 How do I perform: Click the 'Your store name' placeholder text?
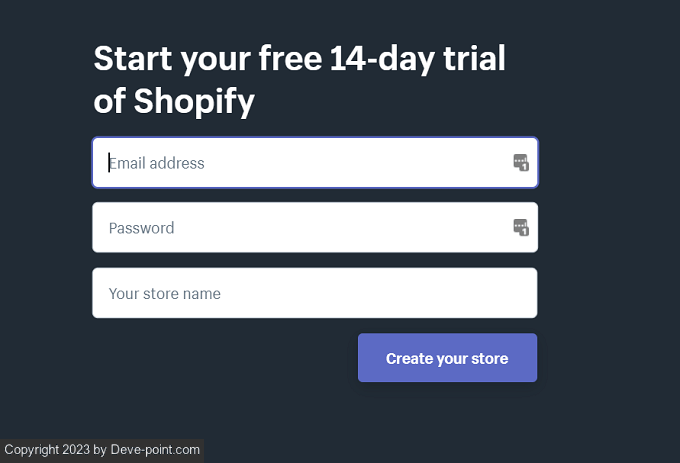tap(165, 294)
